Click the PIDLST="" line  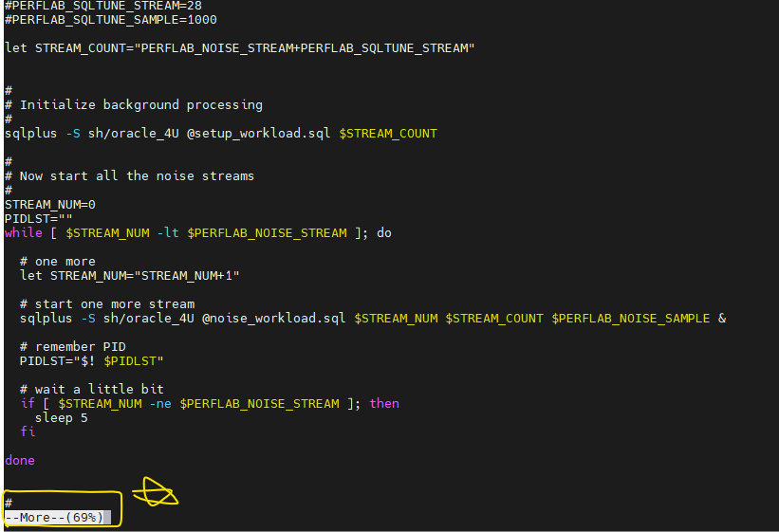[x=38, y=218]
